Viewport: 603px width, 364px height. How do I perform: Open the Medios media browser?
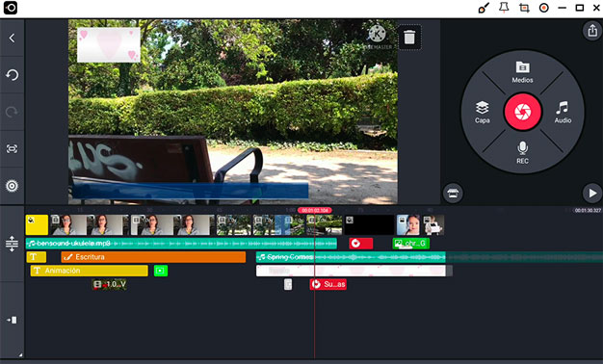(x=522, y=72)
